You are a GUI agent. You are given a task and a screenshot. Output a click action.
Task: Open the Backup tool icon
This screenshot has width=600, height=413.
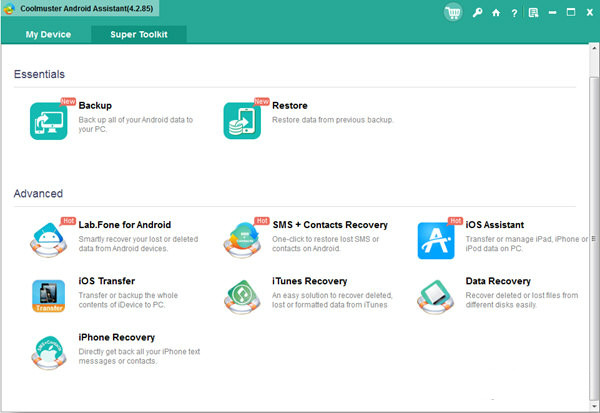click(x=49, y=121)
